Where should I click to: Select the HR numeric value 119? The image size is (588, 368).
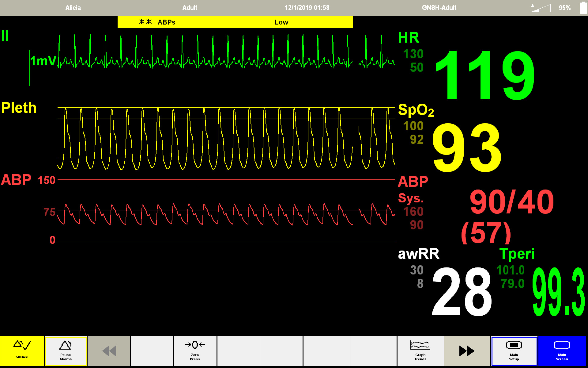point(484,75)
